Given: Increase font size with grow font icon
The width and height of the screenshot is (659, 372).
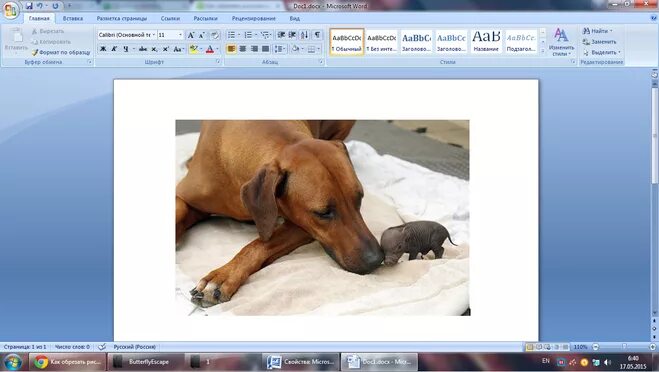Looking at the screenshot, I should click(191, 35).
